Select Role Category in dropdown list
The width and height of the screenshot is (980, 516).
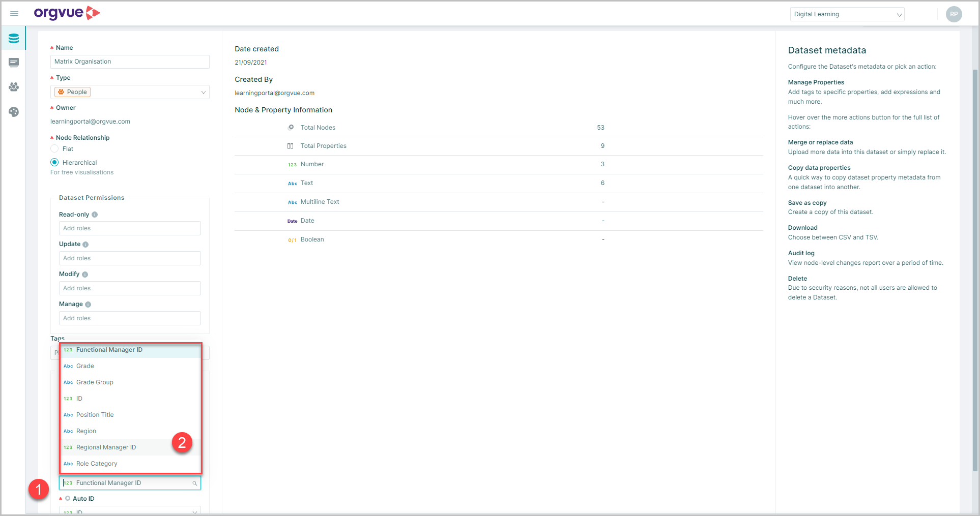97,464
